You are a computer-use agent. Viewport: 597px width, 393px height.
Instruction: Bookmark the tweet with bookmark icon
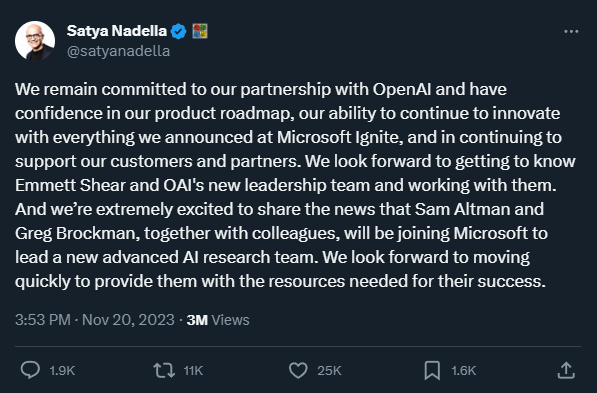coord(432,370)
